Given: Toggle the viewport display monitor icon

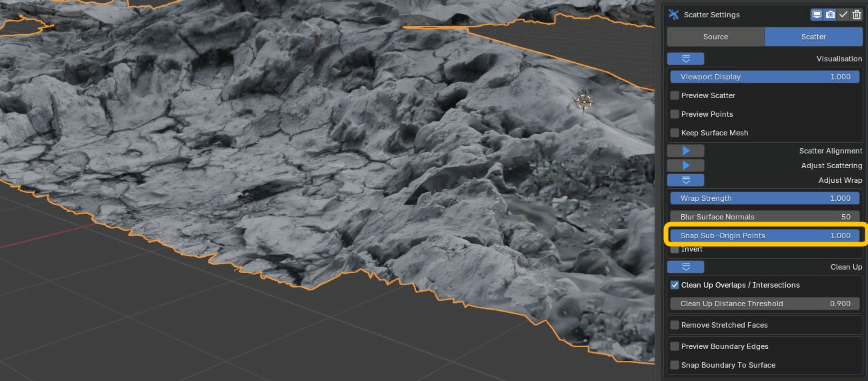Looking at the screenshot, I should (817, 15).
